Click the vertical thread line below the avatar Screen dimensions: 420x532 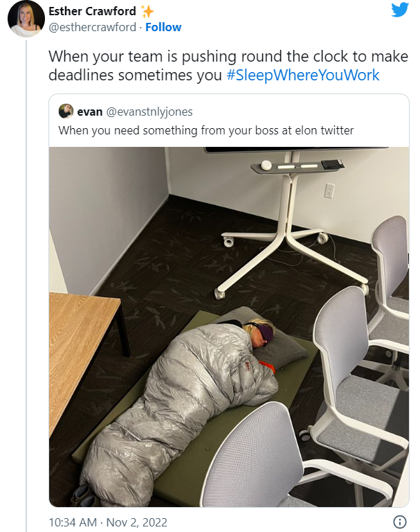point(26,286)
